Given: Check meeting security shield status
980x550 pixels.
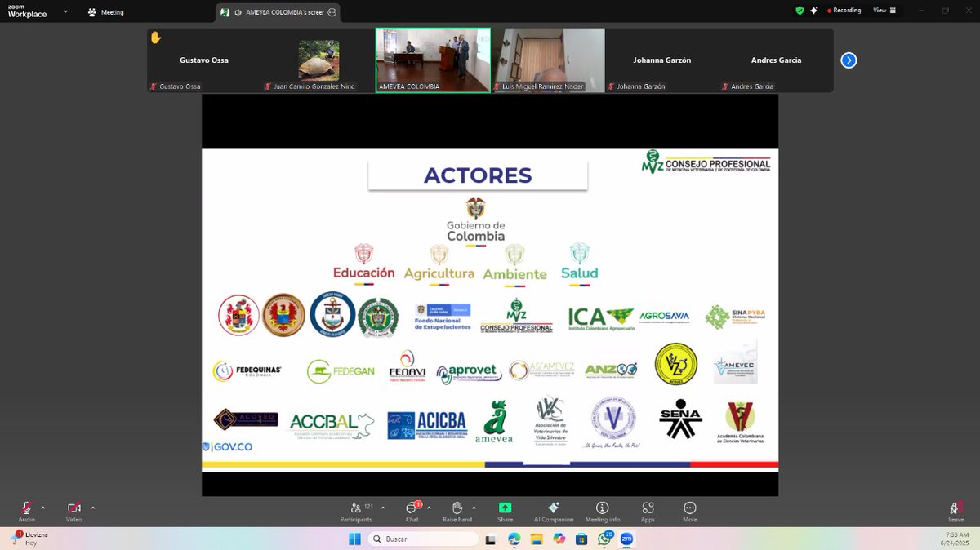Looking at the screenshot, I should (799, 10).
